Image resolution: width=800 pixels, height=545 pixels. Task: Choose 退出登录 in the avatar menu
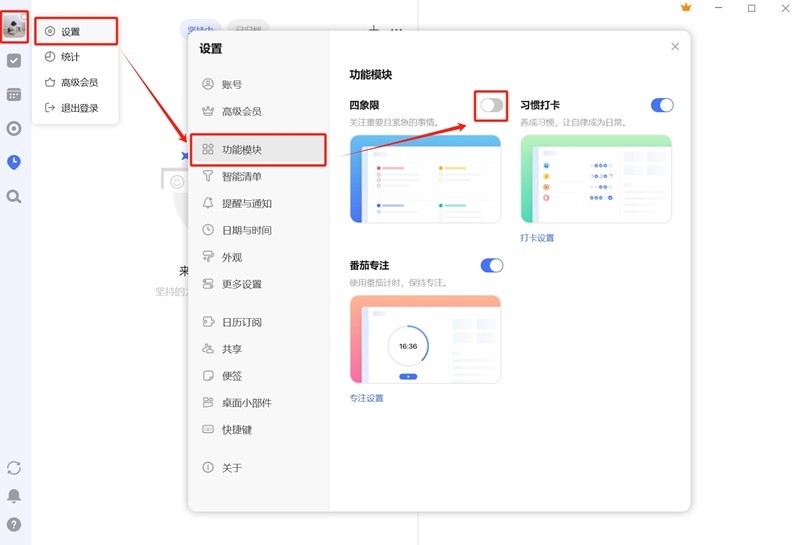click(x=76, y=108)
